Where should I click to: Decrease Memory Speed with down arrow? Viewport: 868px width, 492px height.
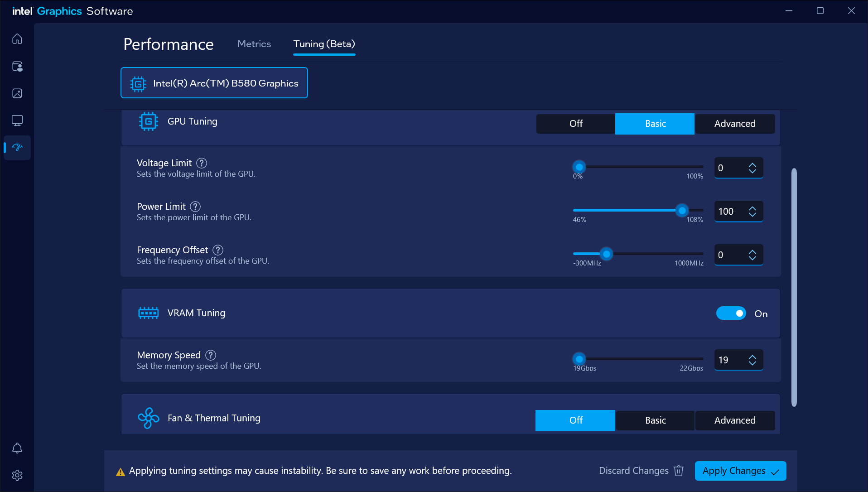(x=752, y=363)
